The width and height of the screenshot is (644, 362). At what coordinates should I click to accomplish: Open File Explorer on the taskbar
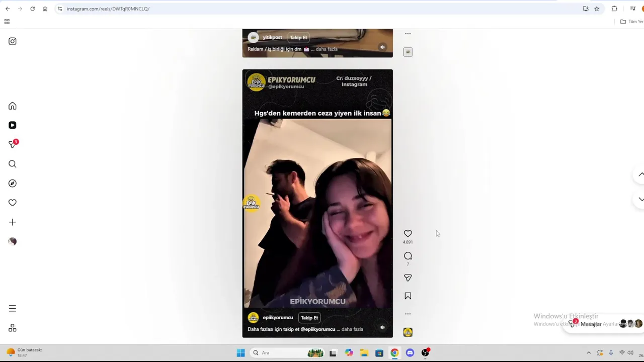[364, 353]
